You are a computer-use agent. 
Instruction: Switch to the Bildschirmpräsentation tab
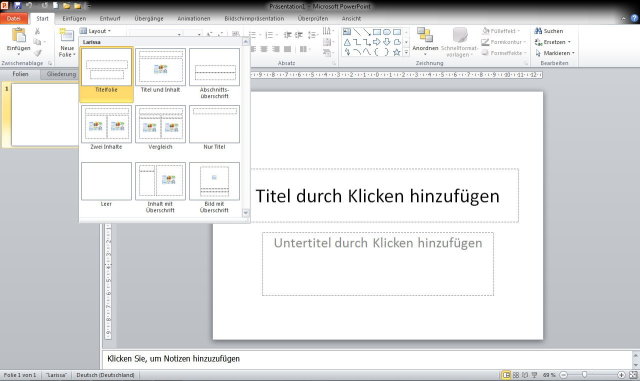(x=254, y=18)
